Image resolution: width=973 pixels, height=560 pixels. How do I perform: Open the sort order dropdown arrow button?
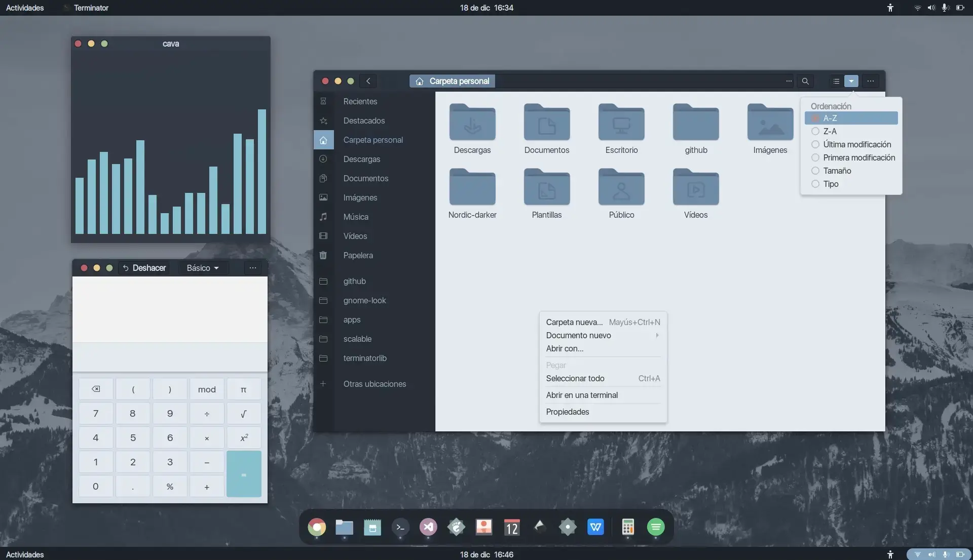click(x=851, y=81)
